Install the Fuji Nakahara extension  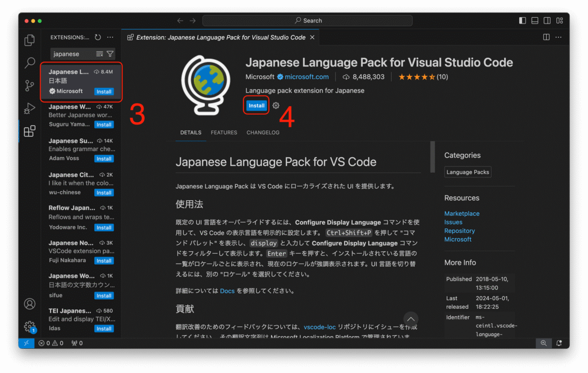(x=104, y=261)
